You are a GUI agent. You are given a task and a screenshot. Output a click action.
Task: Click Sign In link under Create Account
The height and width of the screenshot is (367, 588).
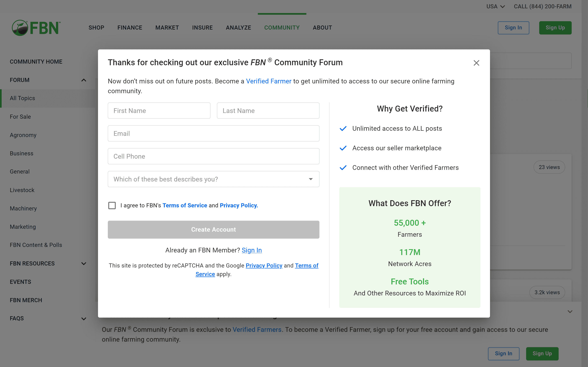[x=252, y=250]
